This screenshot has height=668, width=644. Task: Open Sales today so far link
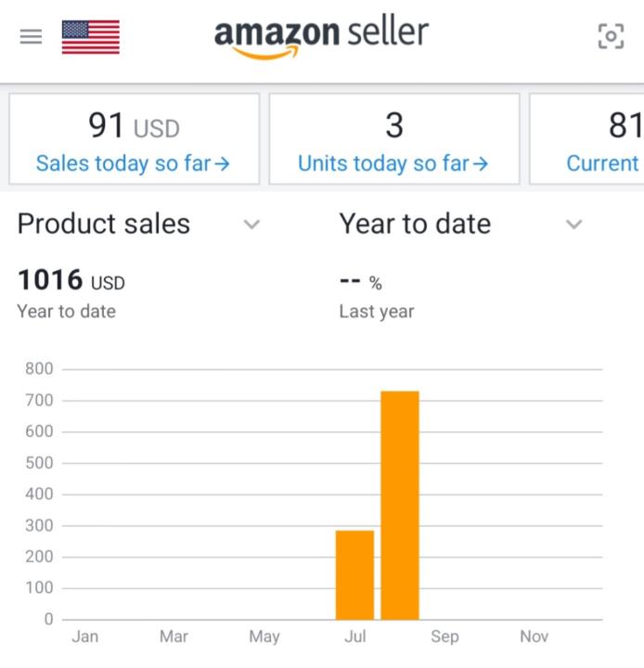(x=133, y=164)
